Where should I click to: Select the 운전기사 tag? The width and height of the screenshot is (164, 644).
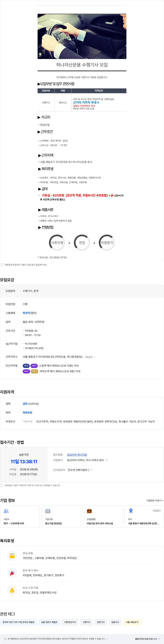pos(101,622)
